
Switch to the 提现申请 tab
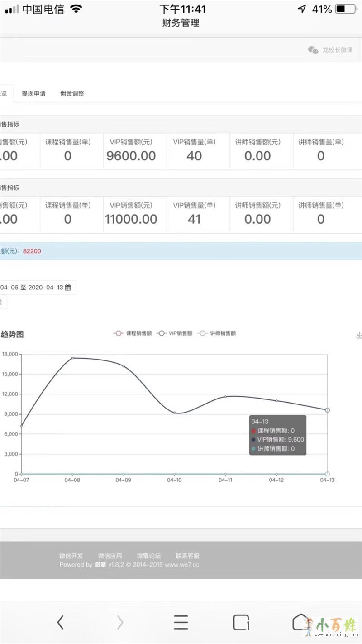click(33, 94)
